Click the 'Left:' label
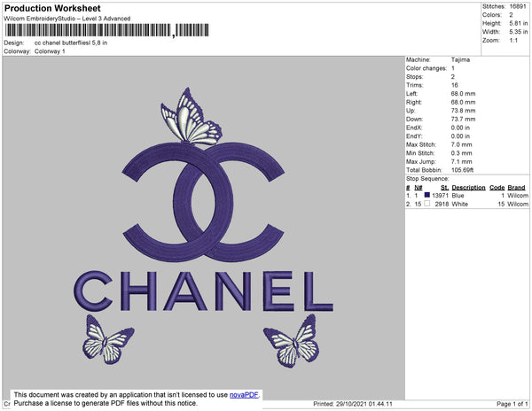Screen dimensions: 532x411 click(x=412, y=94)
